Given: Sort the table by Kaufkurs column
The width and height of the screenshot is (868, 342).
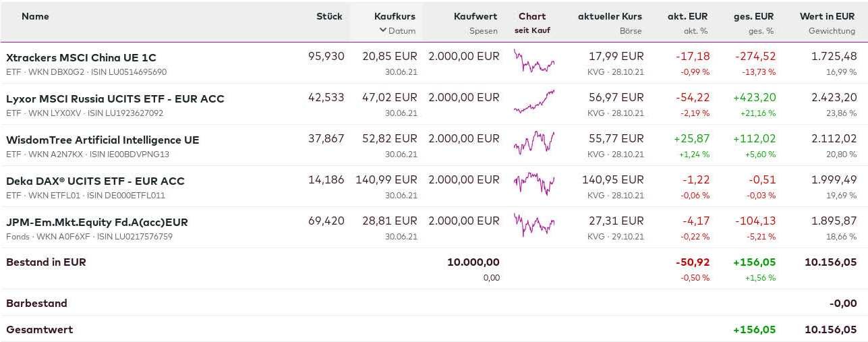Looking at the screenshot, I should 395,16.
